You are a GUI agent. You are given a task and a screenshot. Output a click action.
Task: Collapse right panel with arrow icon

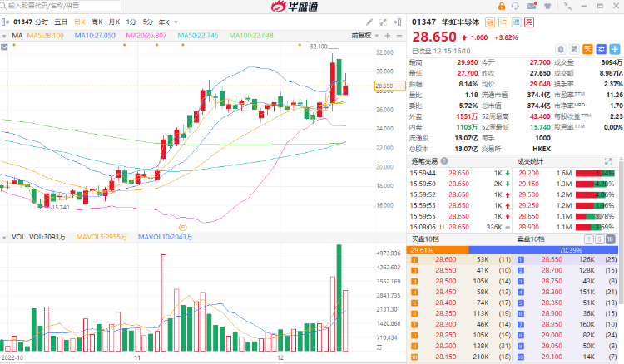pyautogui.click(x=397, y=22)
